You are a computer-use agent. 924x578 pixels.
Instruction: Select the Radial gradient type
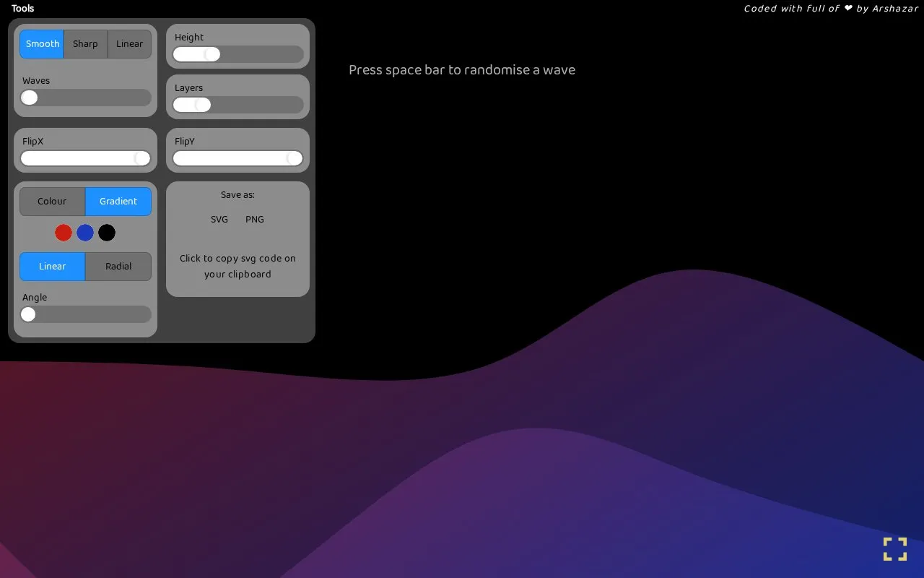[118, 267]
